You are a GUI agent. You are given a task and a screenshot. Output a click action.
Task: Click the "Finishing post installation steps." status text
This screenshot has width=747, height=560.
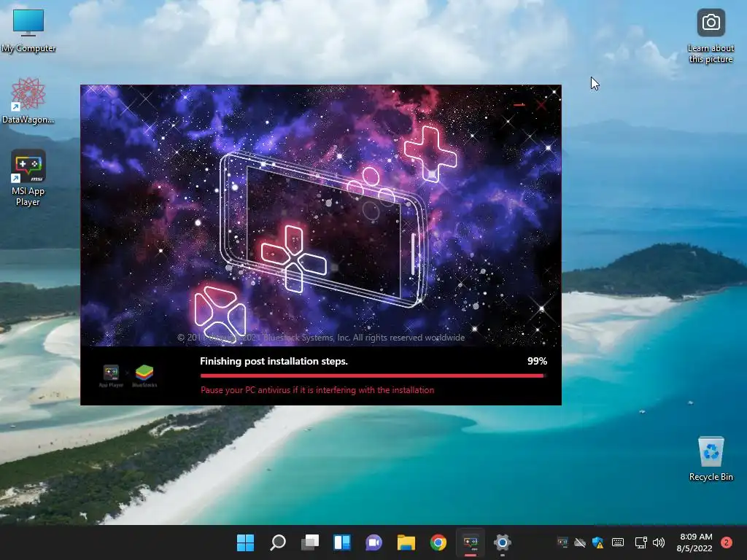pyautogui.click(x=274, y=361)
